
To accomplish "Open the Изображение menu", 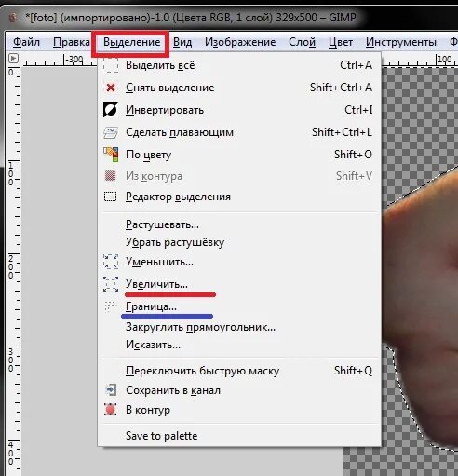I will tap(240, 42).
